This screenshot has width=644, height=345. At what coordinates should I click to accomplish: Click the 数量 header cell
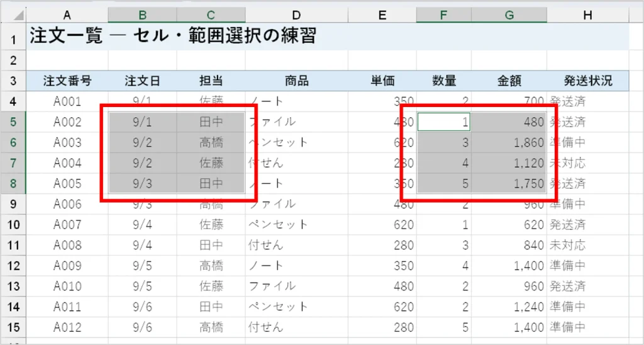pyautogui.click(x=444, y=81)
